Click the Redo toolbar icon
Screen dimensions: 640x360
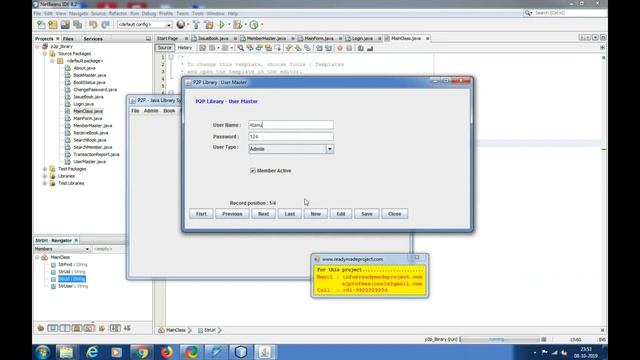coord(105,24)
